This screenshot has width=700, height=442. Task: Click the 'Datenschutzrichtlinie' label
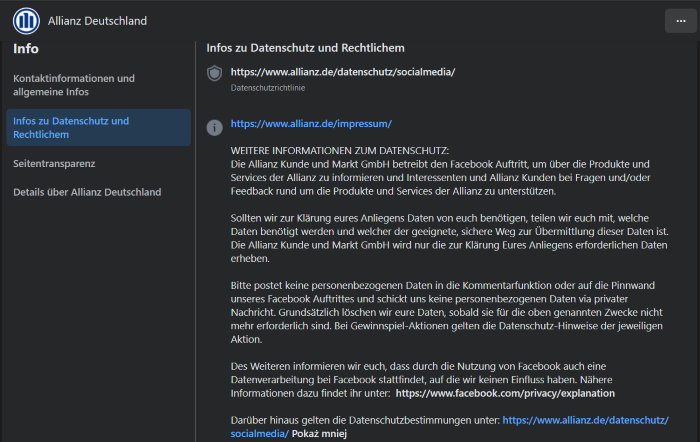coord(268,88)
